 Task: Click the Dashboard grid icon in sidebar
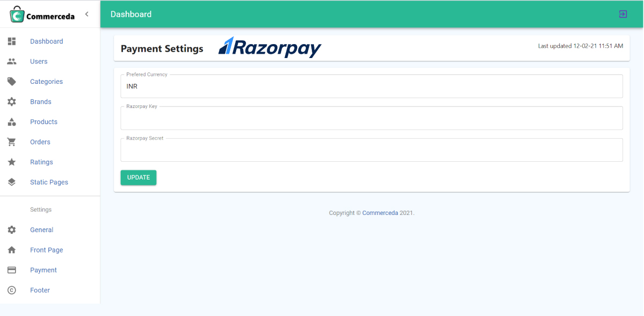click(x=12, y=41)
